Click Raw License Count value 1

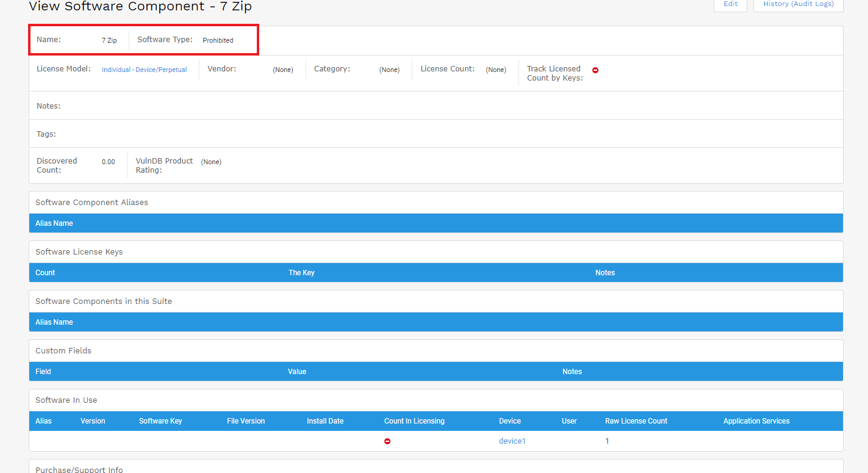click(607, 441)
